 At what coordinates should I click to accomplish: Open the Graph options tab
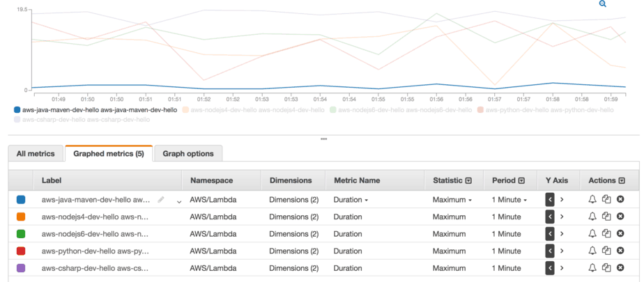(x=188, y=153)
